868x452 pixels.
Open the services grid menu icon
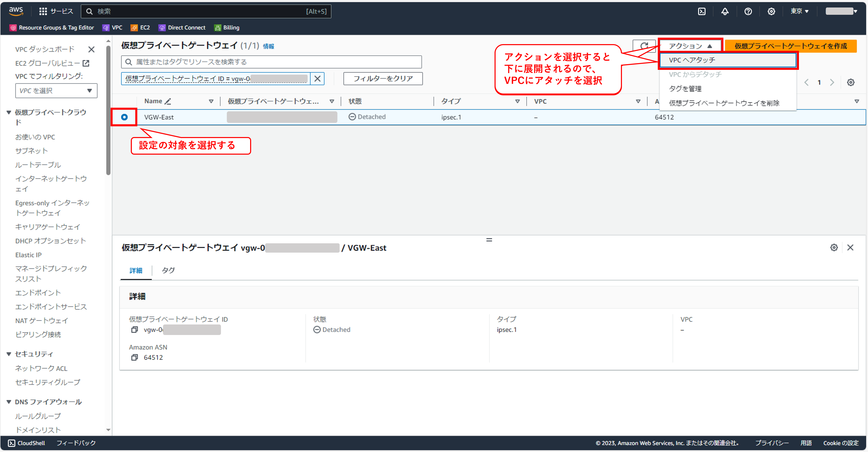(43, 12)
